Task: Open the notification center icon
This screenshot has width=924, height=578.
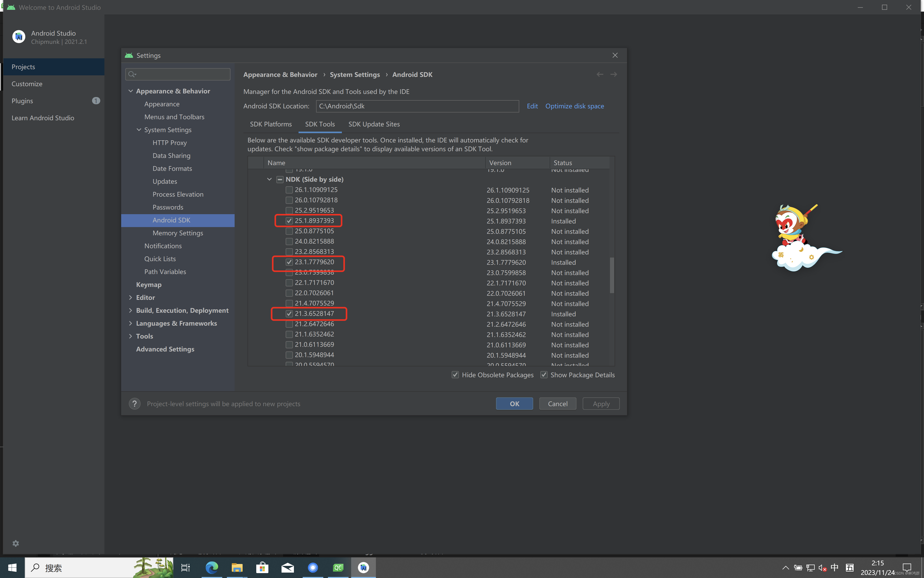Action: (x=907, y=568)
